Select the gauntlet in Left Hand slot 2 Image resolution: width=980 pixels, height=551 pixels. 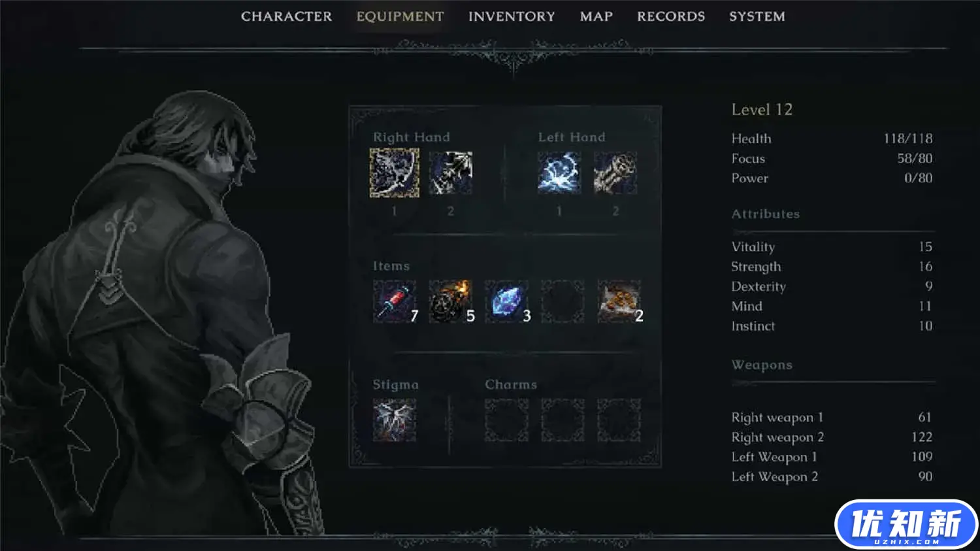point(615,173)
